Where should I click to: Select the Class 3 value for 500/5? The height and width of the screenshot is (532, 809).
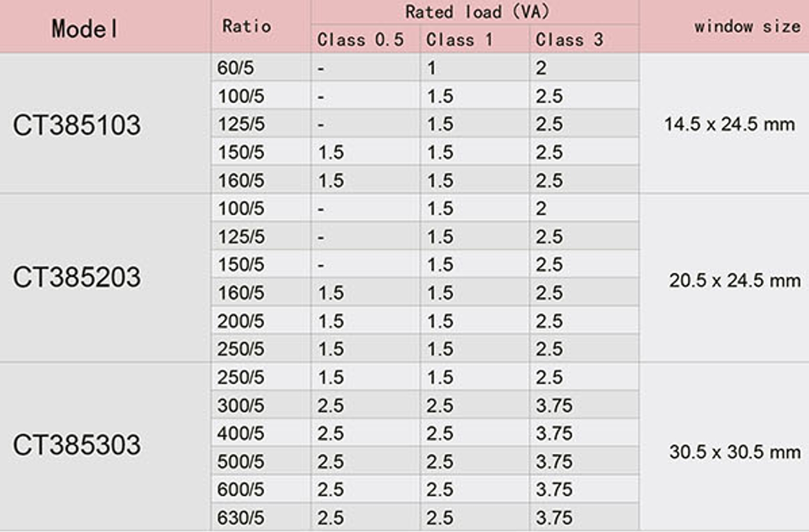[x=554, y=462]
